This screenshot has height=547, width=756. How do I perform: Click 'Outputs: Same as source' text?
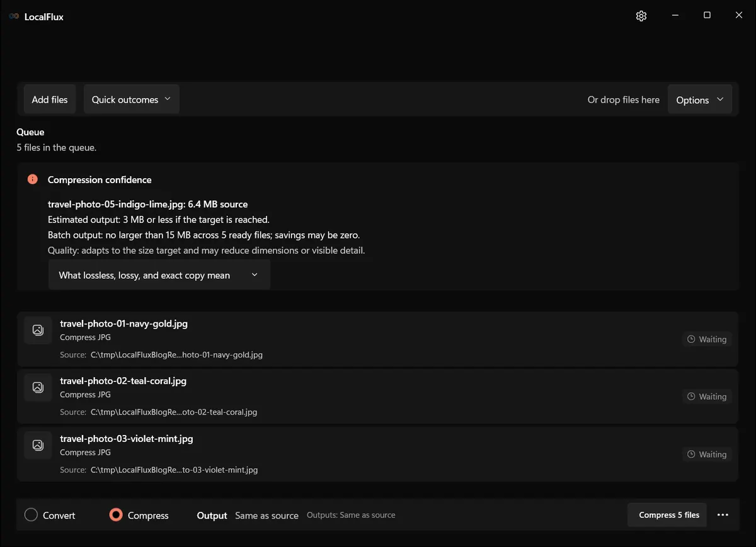click(351, 515)
